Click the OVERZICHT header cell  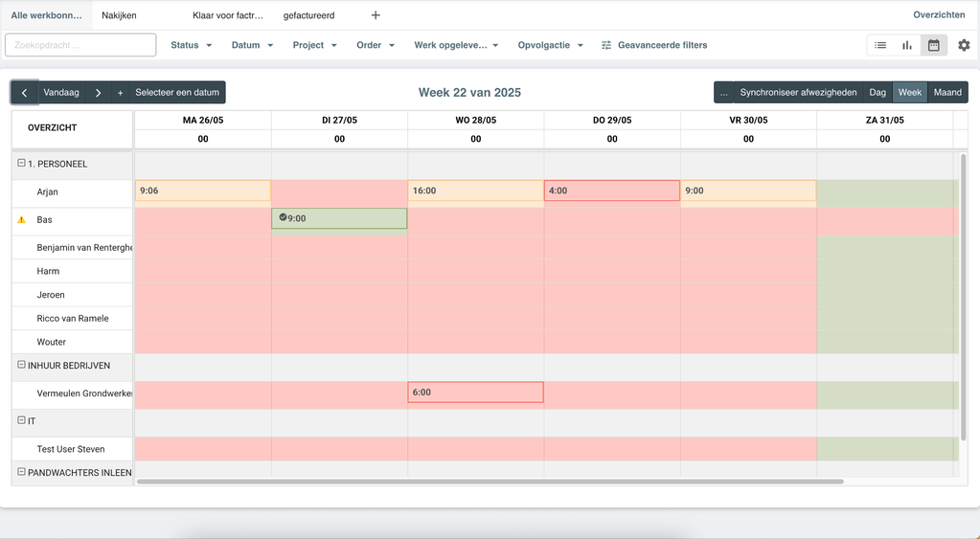[73, 129]
